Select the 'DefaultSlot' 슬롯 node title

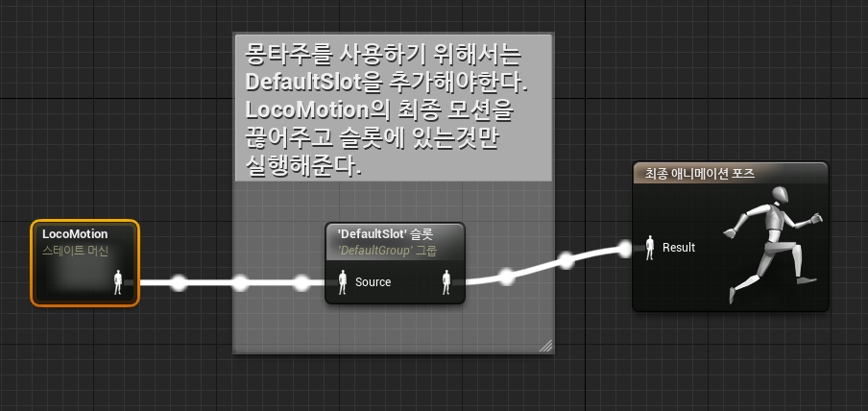pos(385,235)
